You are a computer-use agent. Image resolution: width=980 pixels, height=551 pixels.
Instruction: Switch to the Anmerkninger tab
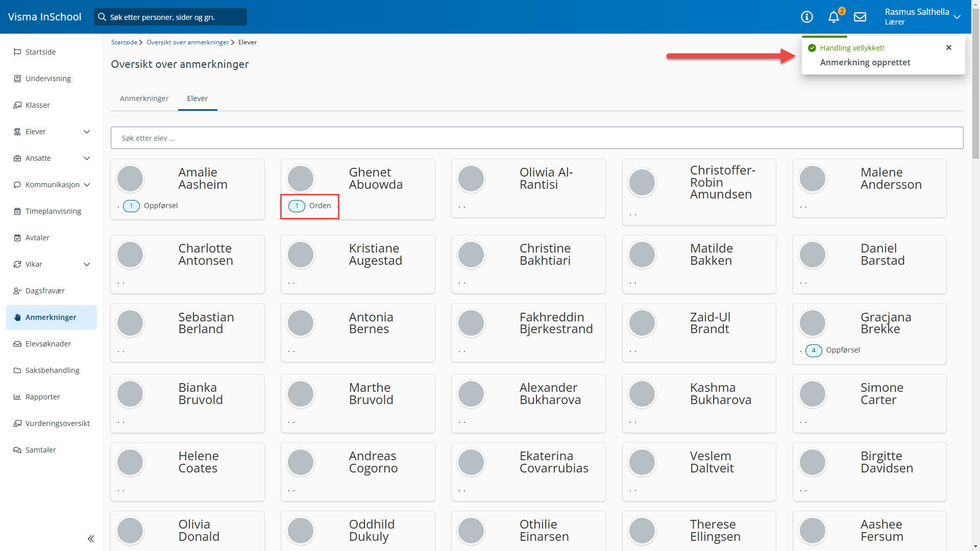[x=144, y=98]
